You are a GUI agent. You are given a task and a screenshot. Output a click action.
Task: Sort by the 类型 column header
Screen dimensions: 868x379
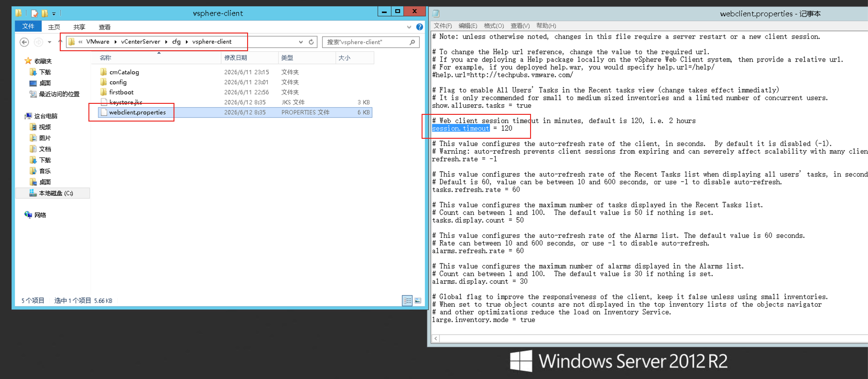tap(306, 58)
